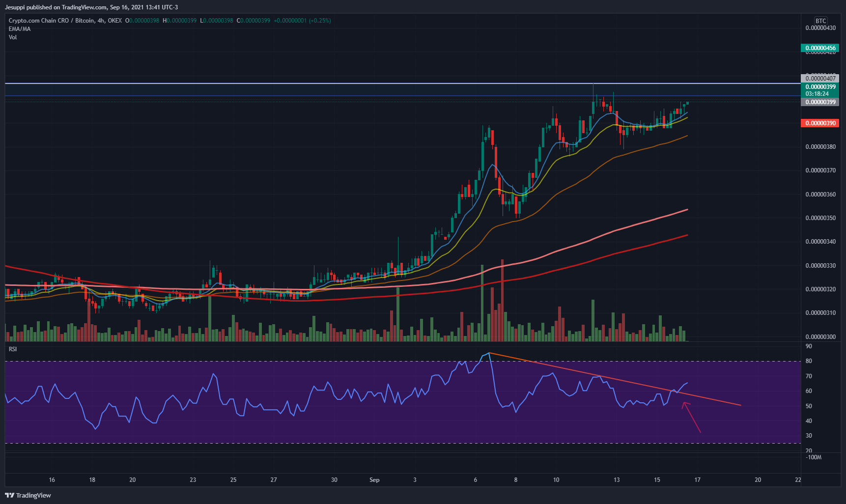Screen dimensions: 846x504
Task: Click the date label 22 on time axis
Action: click(x=798, y=480)
